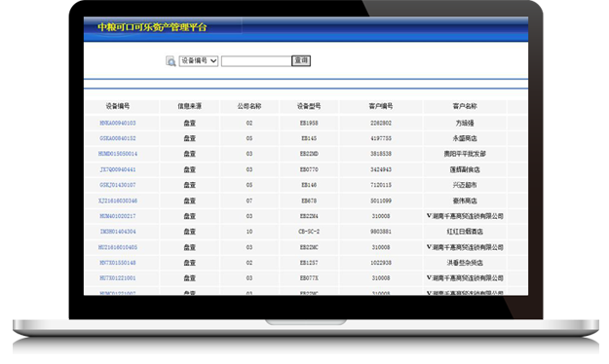This screenshot has height=364, width=609.
Task: Open the 设备编号 search field dropdown
Action: [x=199, y=61]
